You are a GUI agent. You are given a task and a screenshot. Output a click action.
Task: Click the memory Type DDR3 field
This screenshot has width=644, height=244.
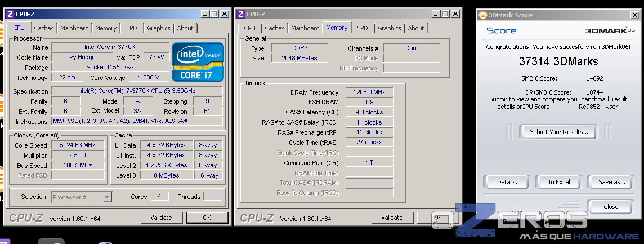click(x=299, y=48)
